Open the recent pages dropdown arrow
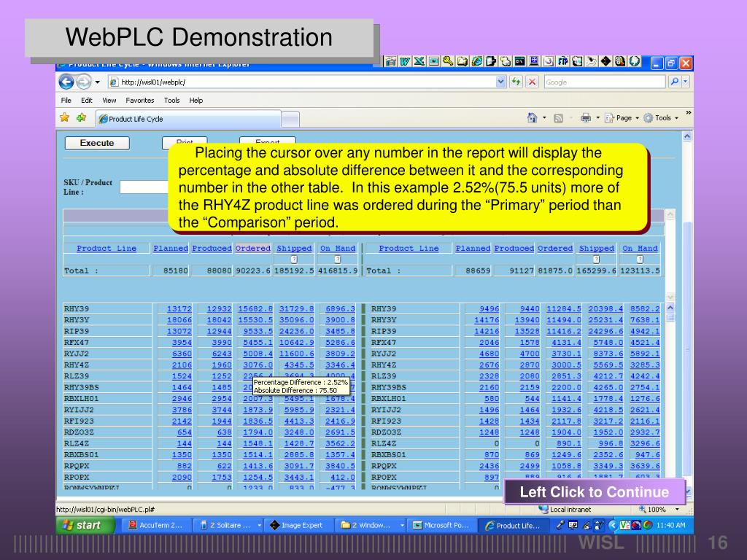Viewport: 747px width, 560px height. (97, 82)
